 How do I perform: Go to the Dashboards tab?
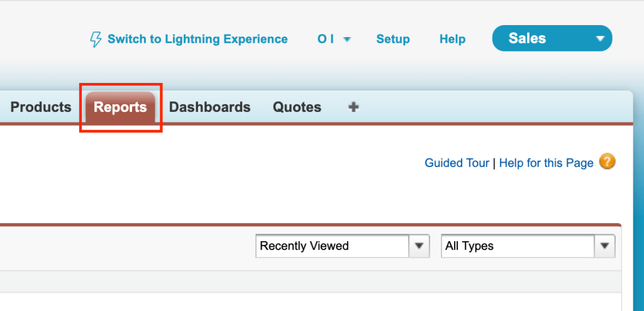pos(210,107)
